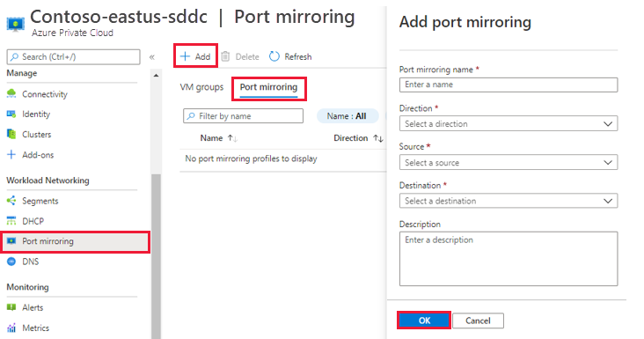Image resolution: width=644 pixels, height=339 pixels.
Task: Click the Workload Networking section heading
Action: tap(48, 181)
